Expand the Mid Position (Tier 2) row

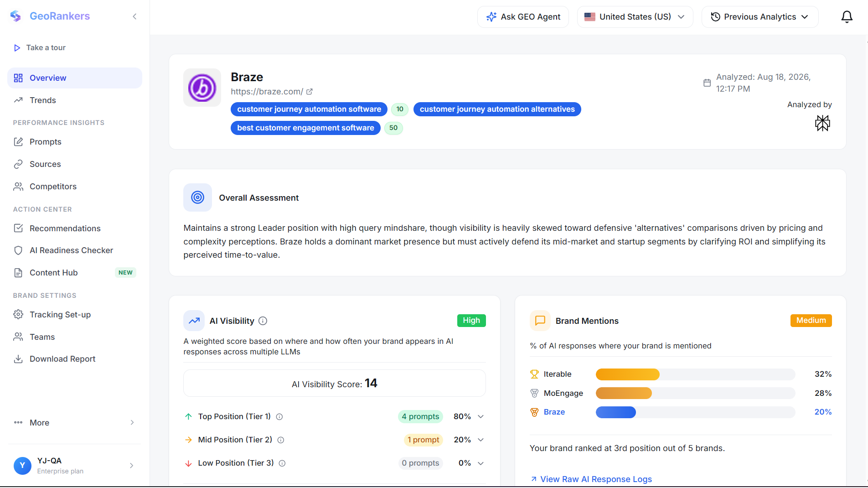click(480, 440)
